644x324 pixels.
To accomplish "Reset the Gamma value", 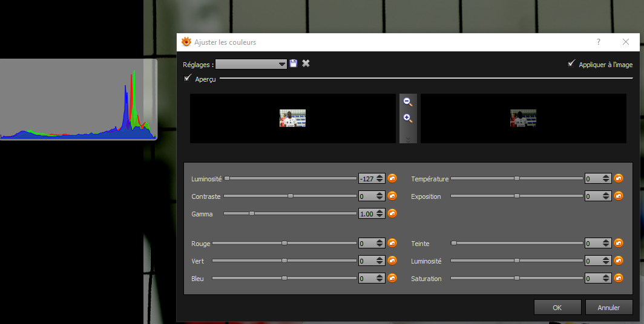I will pyautogui.click(x=392, y=213).
